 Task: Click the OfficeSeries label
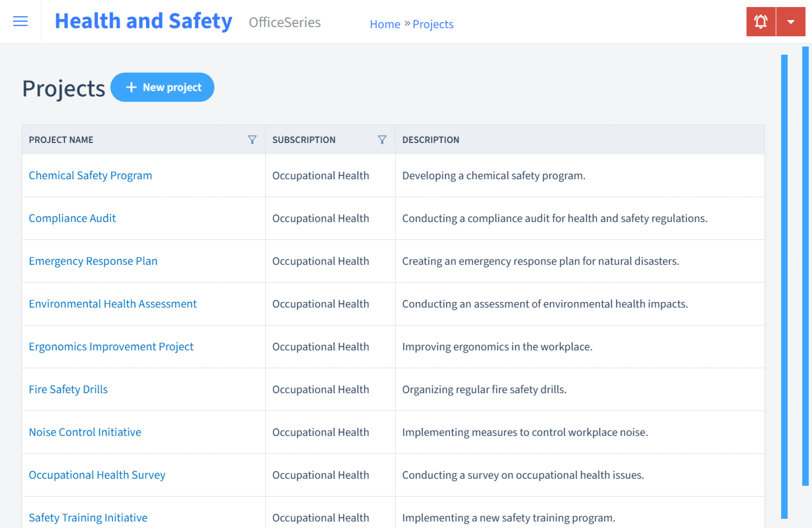(x=284, y=23)
